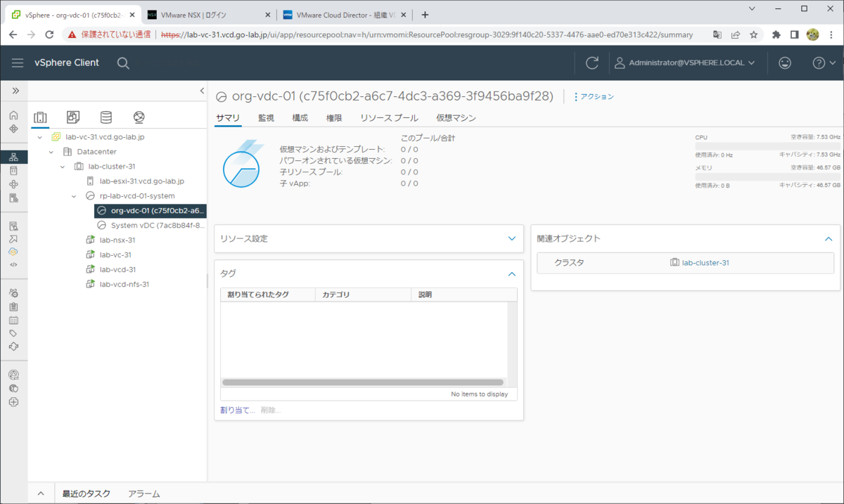This screenshot has height=504, width=844.
Task: Switch to Storage tree view
Action: click(x=106, y=117)
